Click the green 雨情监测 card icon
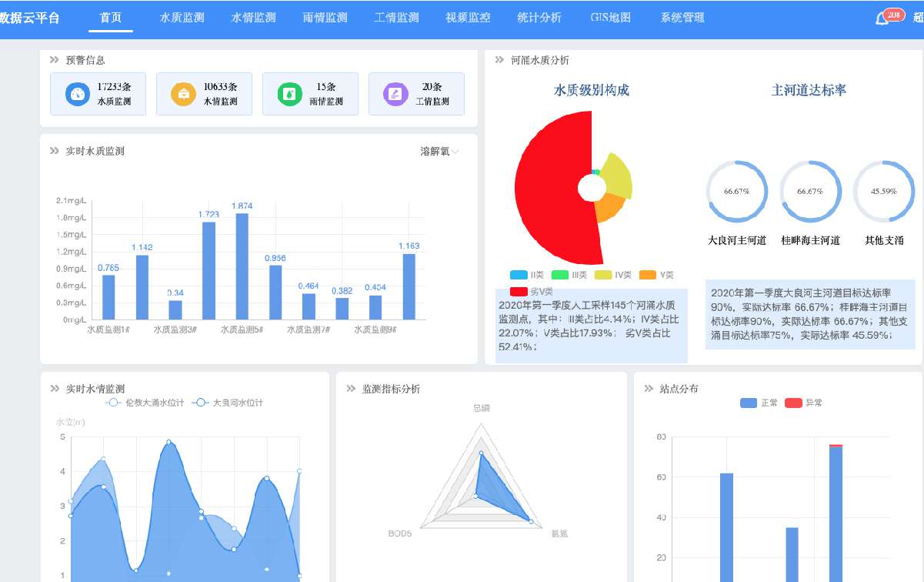924x582 pixels. click(x=289, y=93)
